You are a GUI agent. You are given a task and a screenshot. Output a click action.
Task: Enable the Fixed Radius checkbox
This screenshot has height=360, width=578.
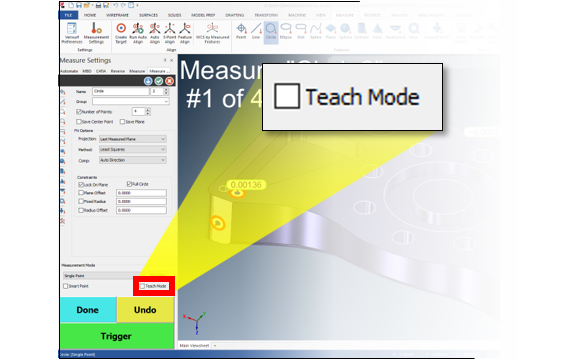[81, 201]
